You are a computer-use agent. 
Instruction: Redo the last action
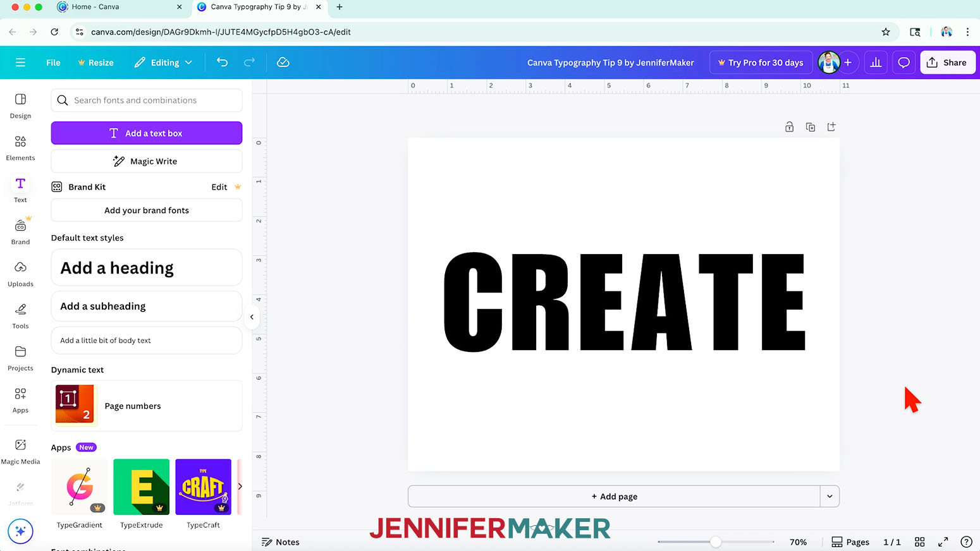pos(249,62)
